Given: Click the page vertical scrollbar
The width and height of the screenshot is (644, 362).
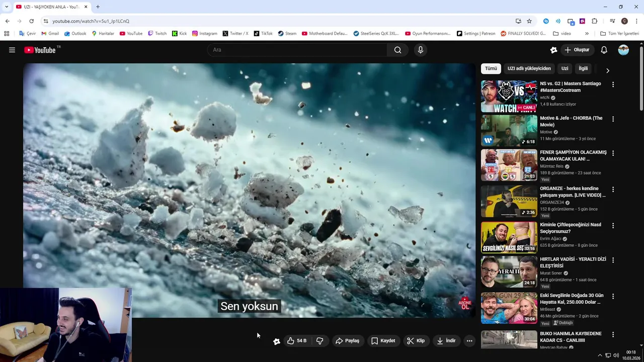Looking at the screenshot, I should 641,78.
